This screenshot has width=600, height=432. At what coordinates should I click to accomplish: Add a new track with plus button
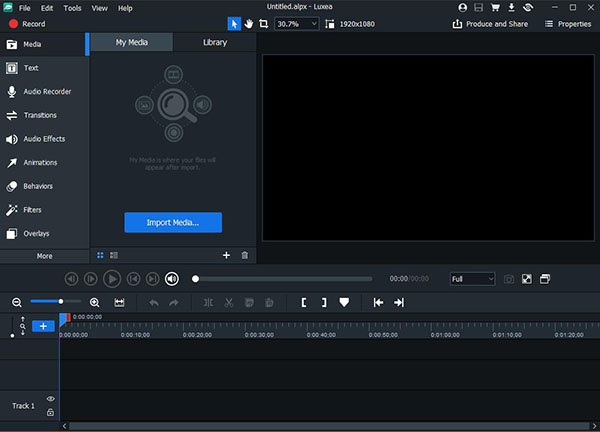[x=43, y=326]
